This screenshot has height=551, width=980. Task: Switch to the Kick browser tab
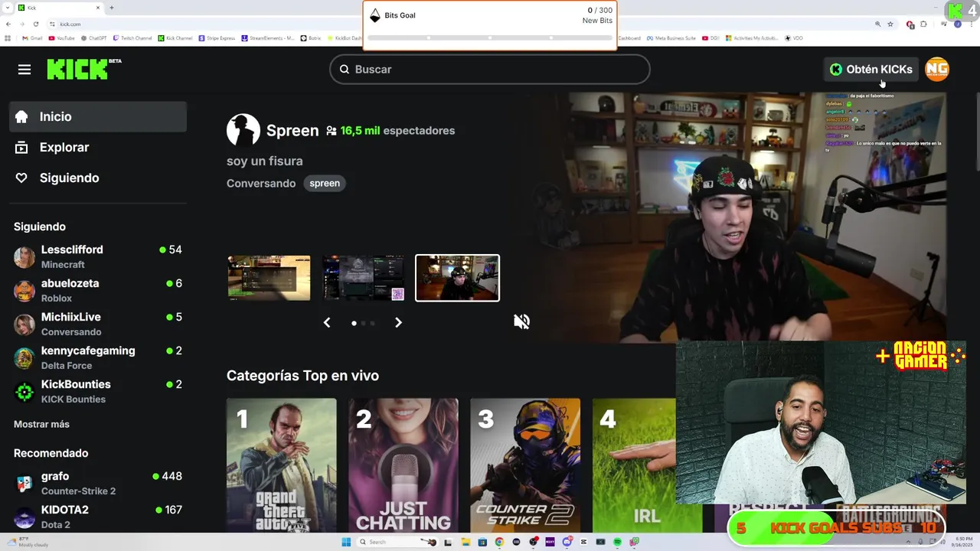click(x=60, y=8)
